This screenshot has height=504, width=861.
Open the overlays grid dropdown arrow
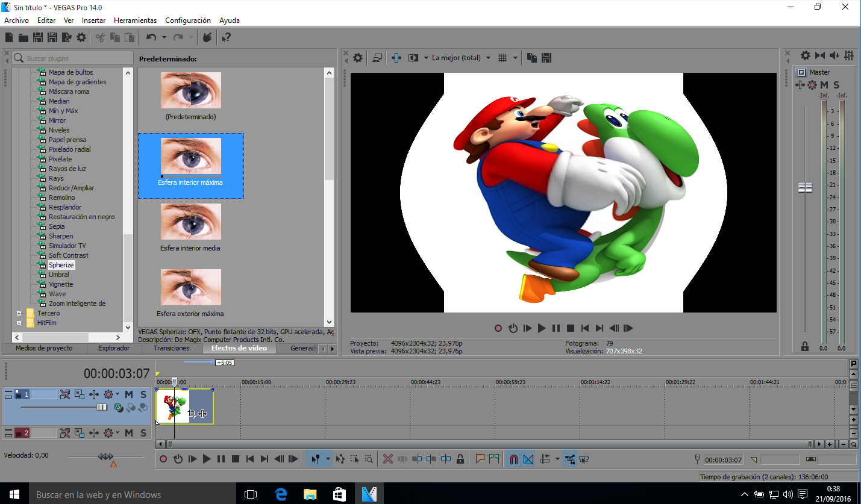coord(515,58)
